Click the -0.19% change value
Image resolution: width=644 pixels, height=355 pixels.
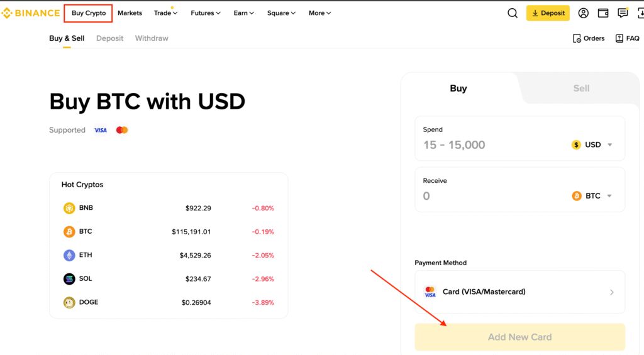[263, 232]
